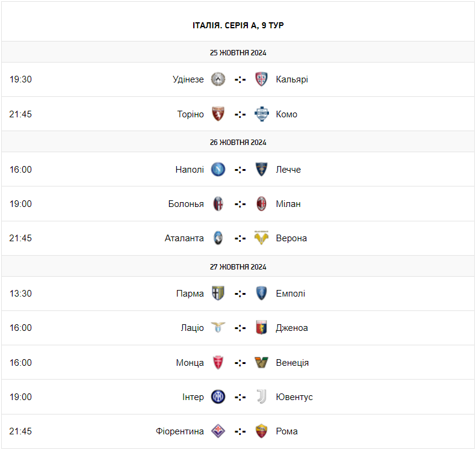Click the Atalanta club logo

pos(218,238)
